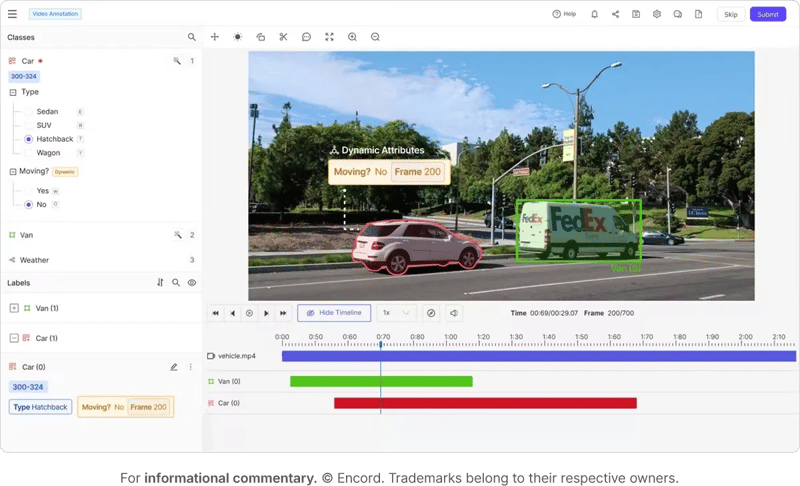Toggle visibility of all labels
The height and width of the screenshot is (486, 800).
(192, 283)
